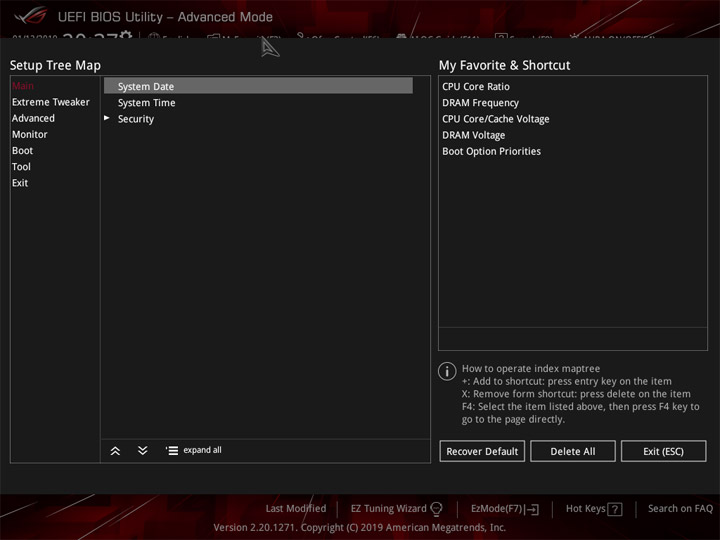Select Main in Setup Tree Map
The width and height of the screenshot is (720, 540).
click(23, 86)
